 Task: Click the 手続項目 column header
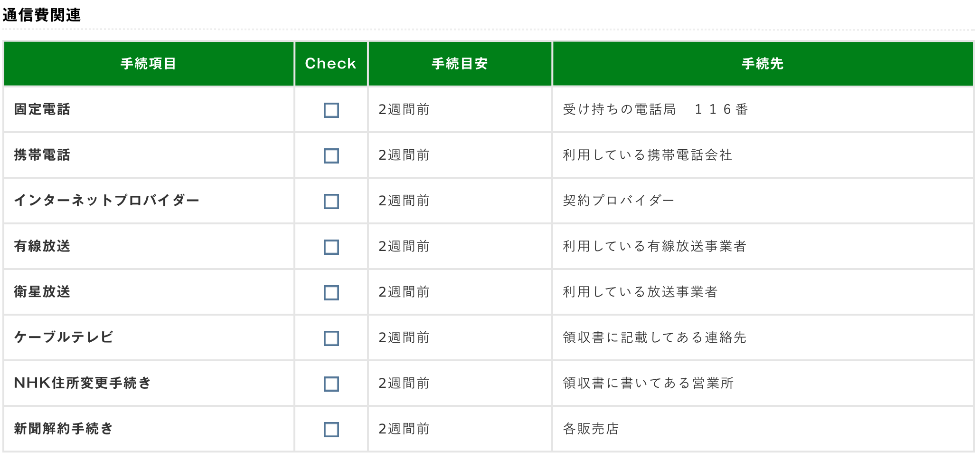pos(148,64)
